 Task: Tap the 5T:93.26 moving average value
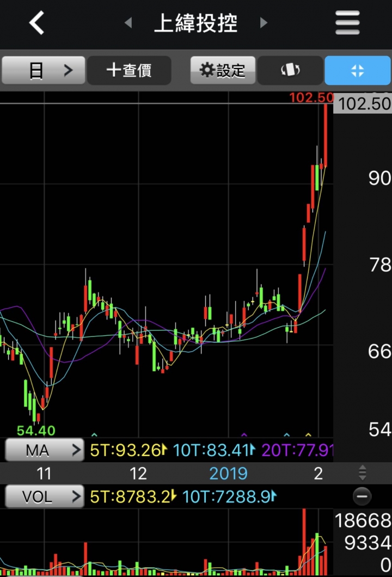click(x=126, y=450)
